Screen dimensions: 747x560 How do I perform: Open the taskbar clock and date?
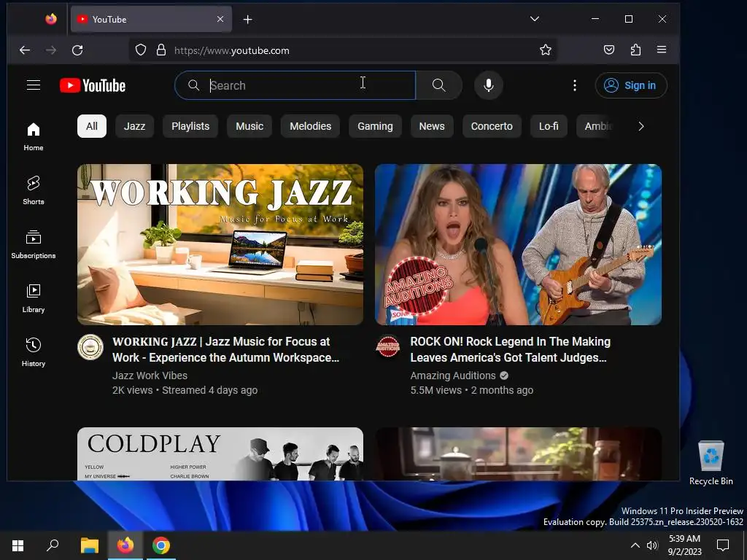pos(684,545)
